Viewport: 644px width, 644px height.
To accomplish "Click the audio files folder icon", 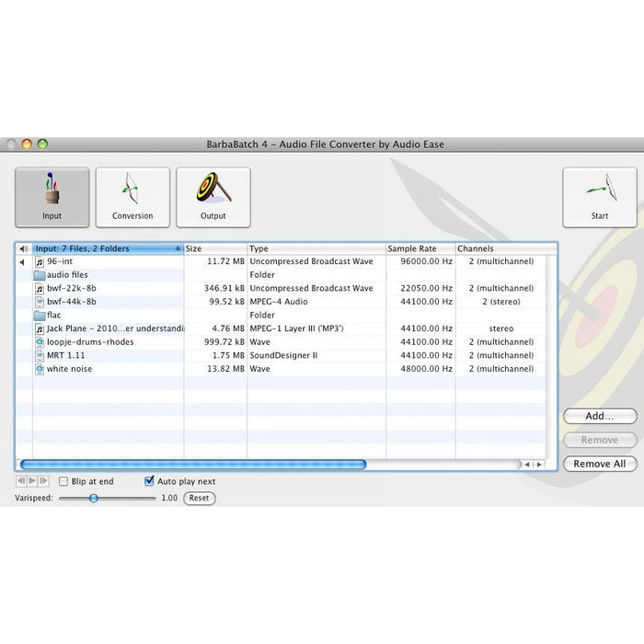I will (x=40, y=275).
